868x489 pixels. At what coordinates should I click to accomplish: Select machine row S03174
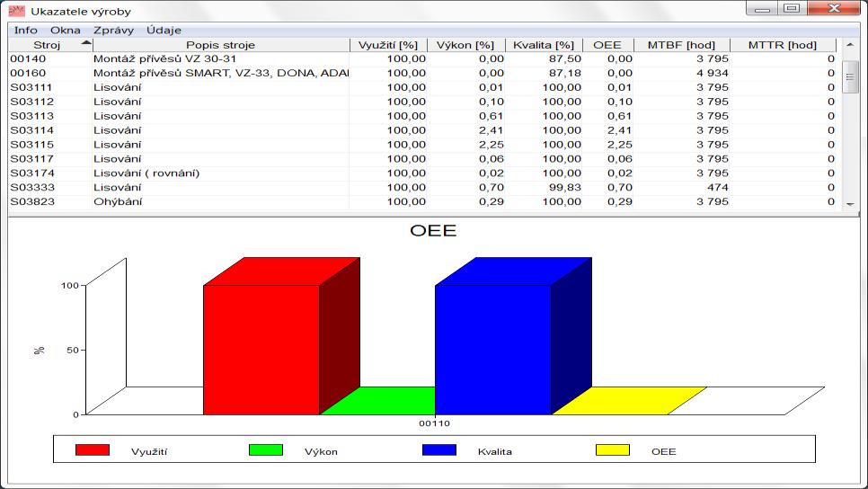(x=423, y=173)
